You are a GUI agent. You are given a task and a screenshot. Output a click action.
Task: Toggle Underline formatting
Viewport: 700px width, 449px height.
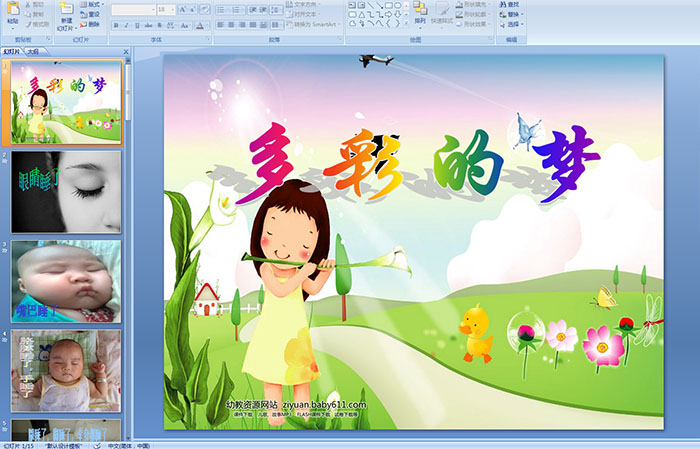pos(138,25)
